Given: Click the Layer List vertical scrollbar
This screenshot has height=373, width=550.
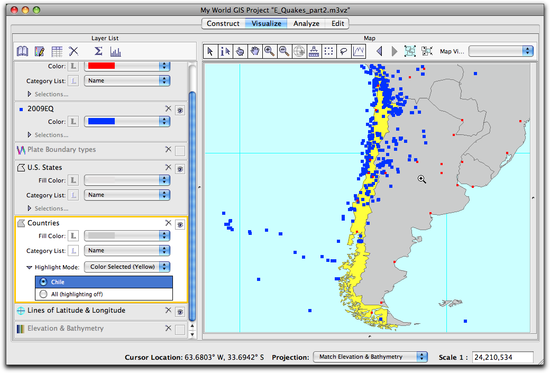Looking at the screenshot, I should 192,206.
